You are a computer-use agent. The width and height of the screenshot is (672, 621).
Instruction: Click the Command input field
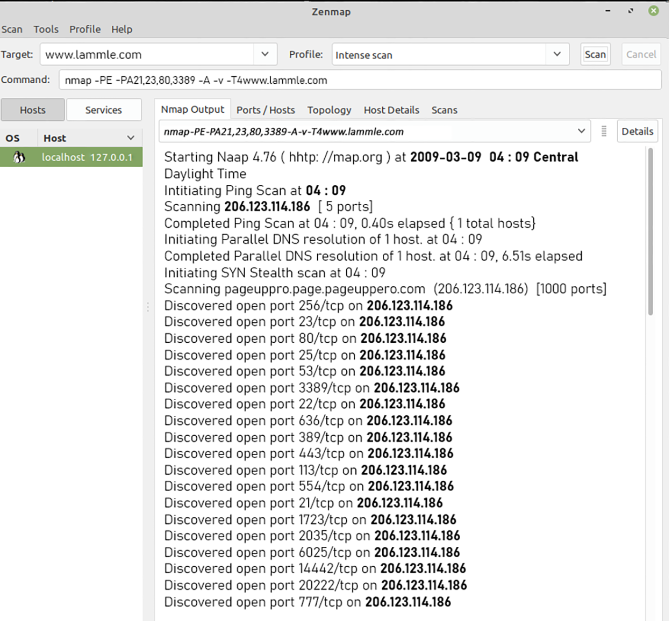pyautogui.click(x=360, y=80)
